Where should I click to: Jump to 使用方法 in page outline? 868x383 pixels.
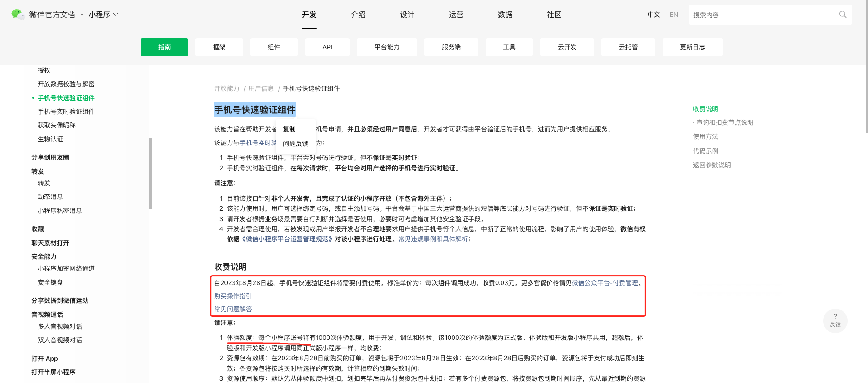pos(706,136)
